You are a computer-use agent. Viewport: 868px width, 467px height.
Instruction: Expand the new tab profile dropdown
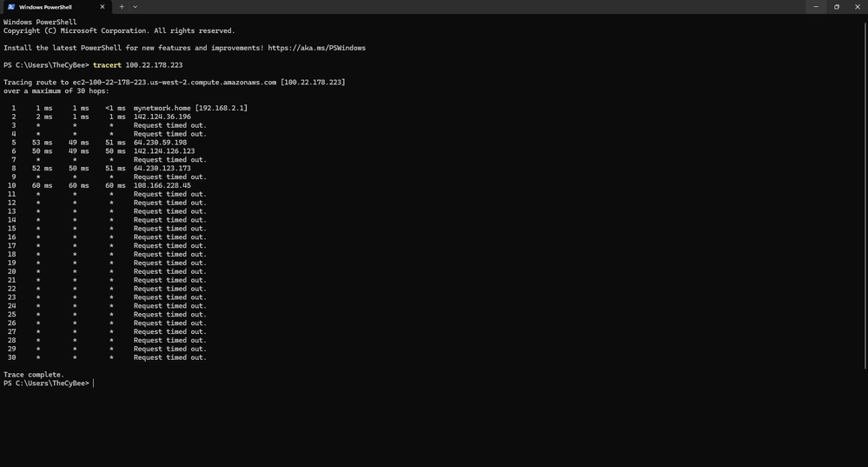135,7
